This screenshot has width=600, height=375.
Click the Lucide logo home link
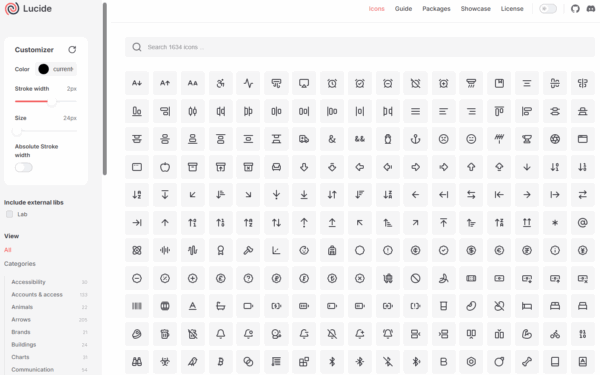pyautogui.click(x=28, y=9)
